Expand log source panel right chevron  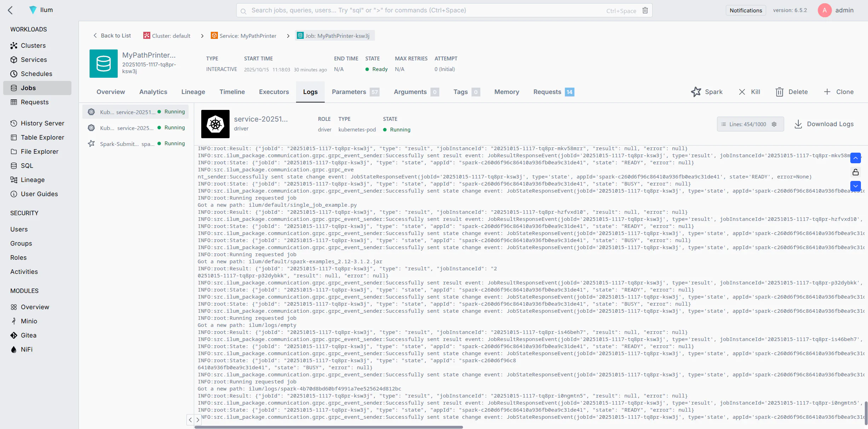(198, 420)
